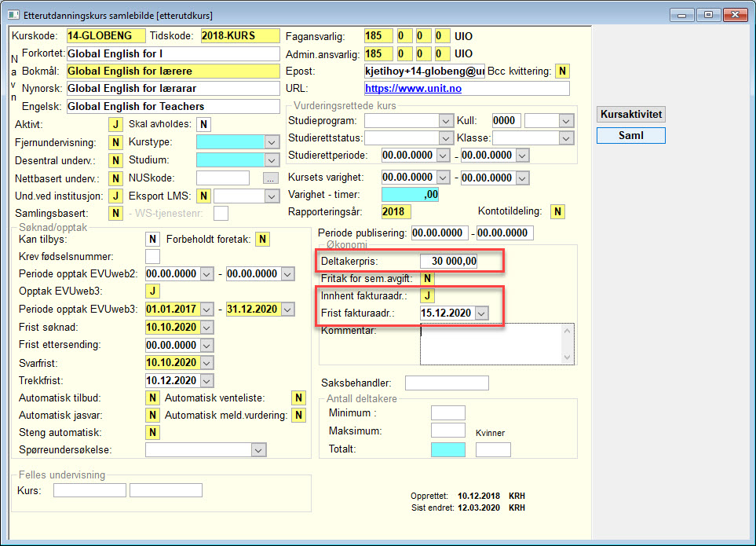Click the window title bar form icon

pyautogui.click(x=13, y=15)
